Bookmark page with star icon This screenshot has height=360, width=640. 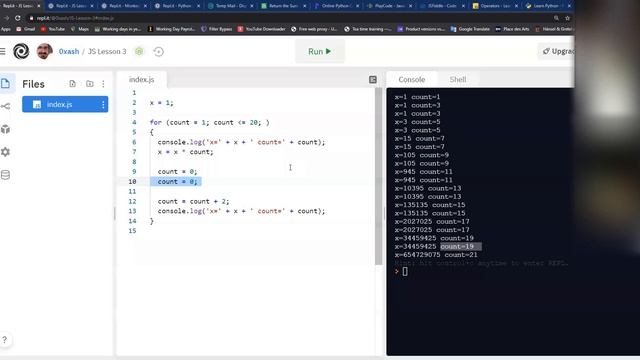(567, 18)
